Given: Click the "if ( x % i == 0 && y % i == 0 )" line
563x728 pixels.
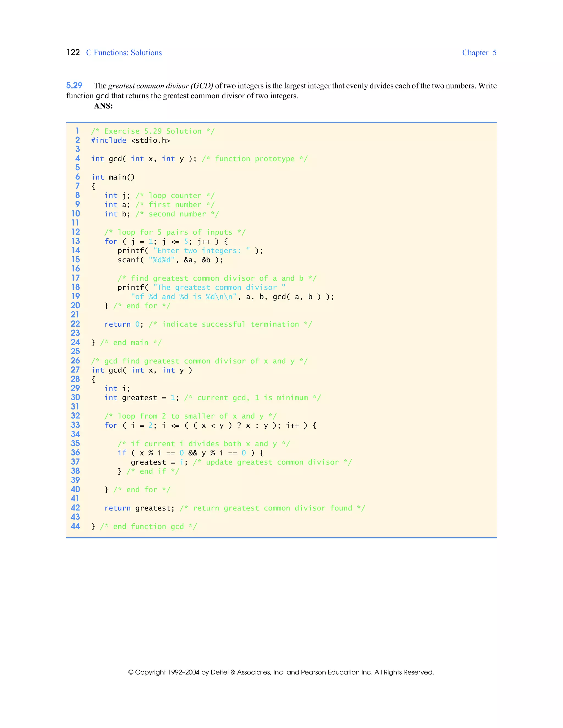Looking at the screenshot, I should coord(191,453).
